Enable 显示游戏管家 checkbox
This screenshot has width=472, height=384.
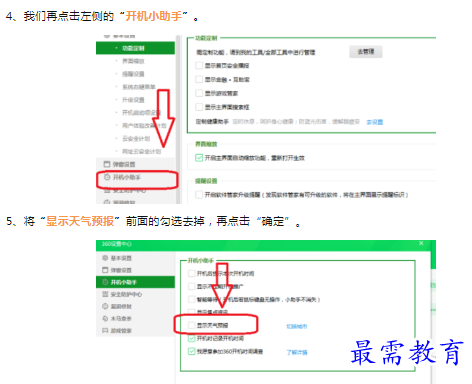coord(199,93)
